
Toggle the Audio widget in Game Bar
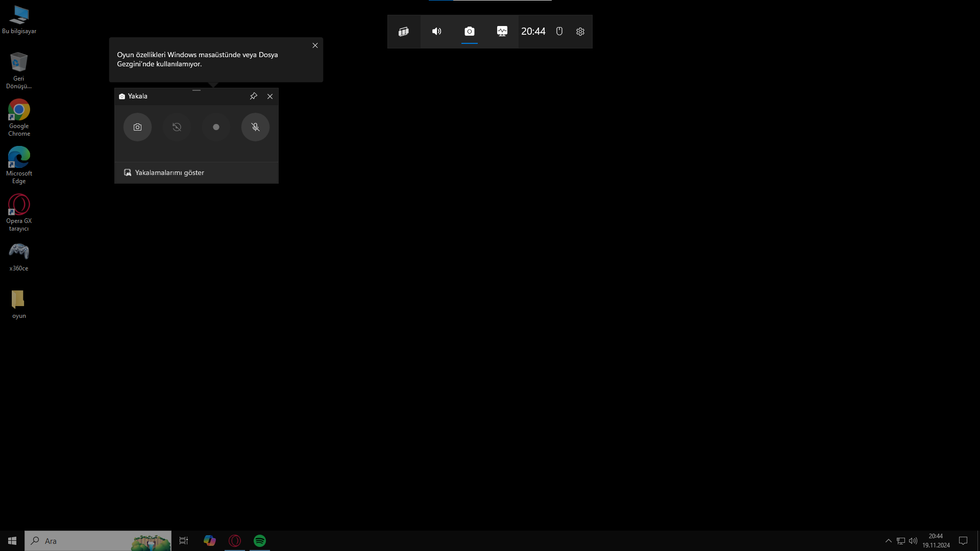pos(436,32)
